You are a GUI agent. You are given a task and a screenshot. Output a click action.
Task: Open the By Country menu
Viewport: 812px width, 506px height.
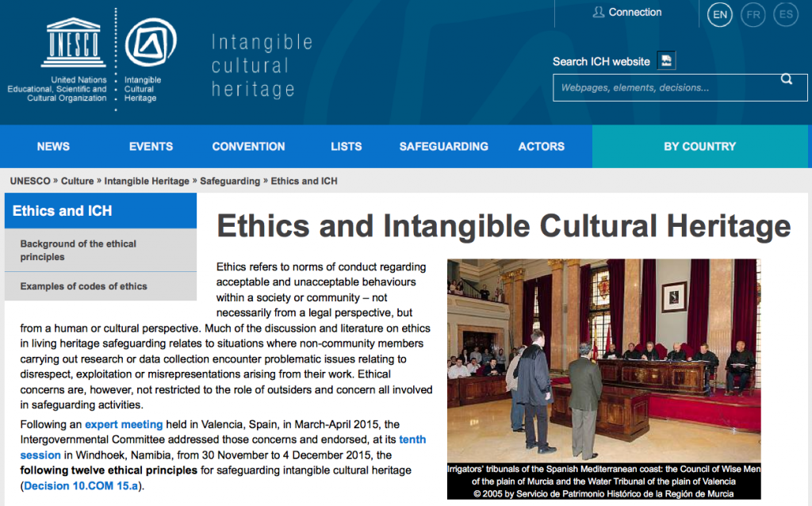699,147
